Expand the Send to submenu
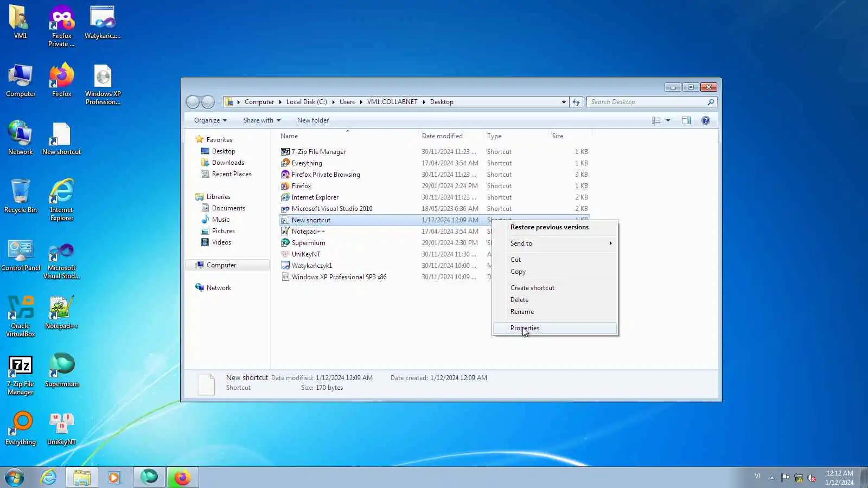 tap(555, 243)
